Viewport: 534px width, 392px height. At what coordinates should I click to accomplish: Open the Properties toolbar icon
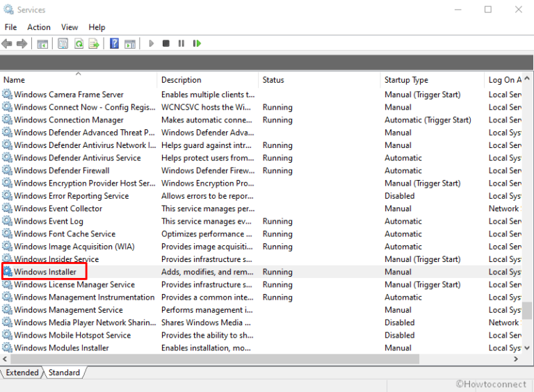point(63,44)
